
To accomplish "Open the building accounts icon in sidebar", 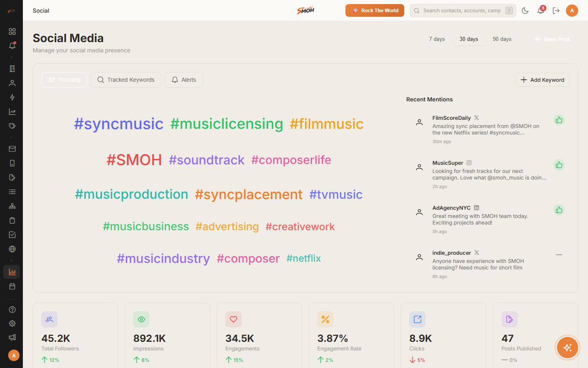I will (12, 69).
